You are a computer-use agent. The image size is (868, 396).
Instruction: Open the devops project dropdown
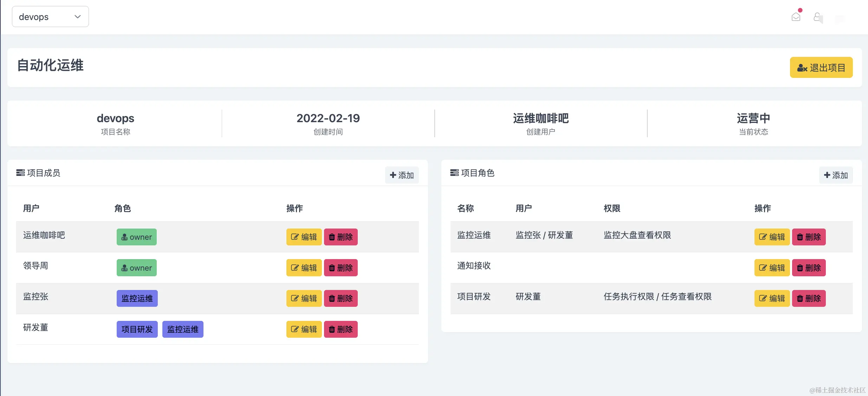(50, 16)
